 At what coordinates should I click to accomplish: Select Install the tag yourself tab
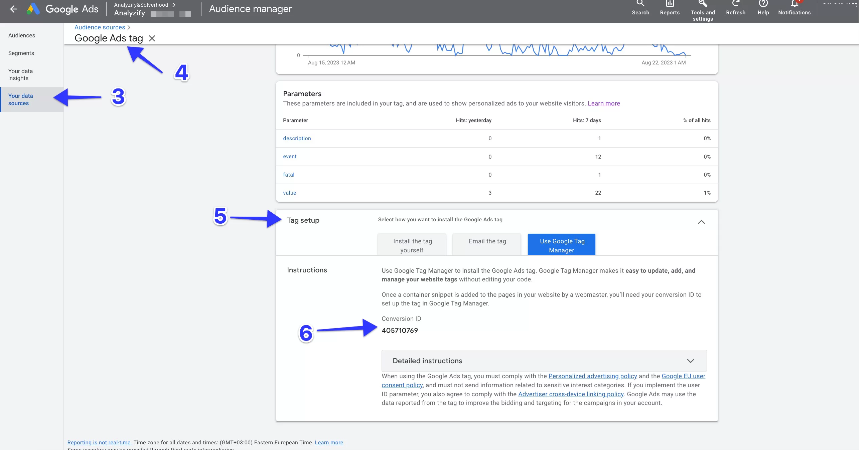(x=412, y=244)
